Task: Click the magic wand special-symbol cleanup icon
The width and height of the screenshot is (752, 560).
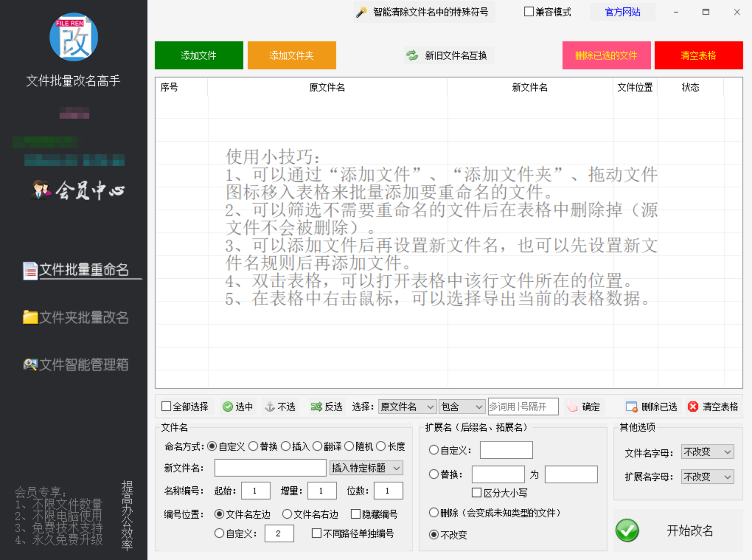Action: [x=361, y=12]
